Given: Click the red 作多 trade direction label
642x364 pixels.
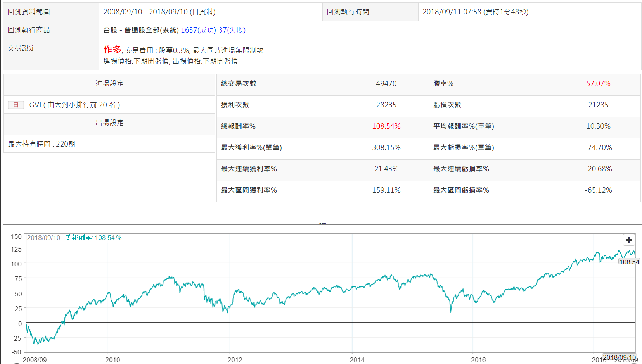Looking at the screenshot, I should click(x=112, y=50).
